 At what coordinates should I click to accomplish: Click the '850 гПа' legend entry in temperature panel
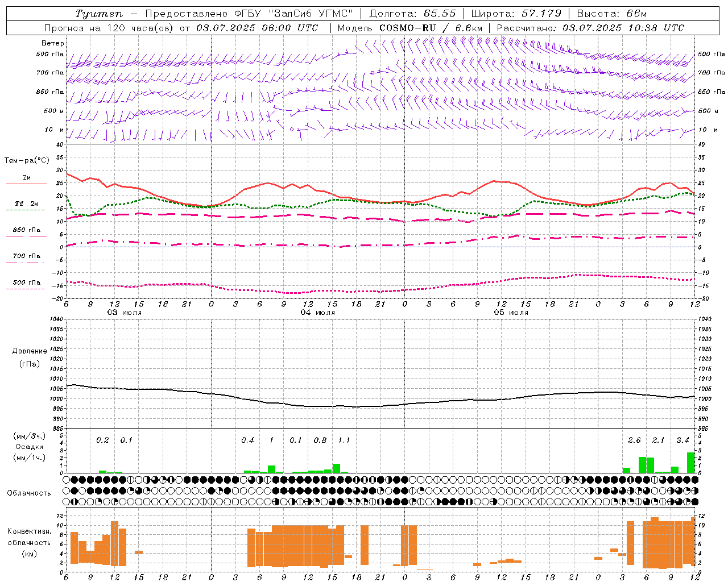coord(27,230)
